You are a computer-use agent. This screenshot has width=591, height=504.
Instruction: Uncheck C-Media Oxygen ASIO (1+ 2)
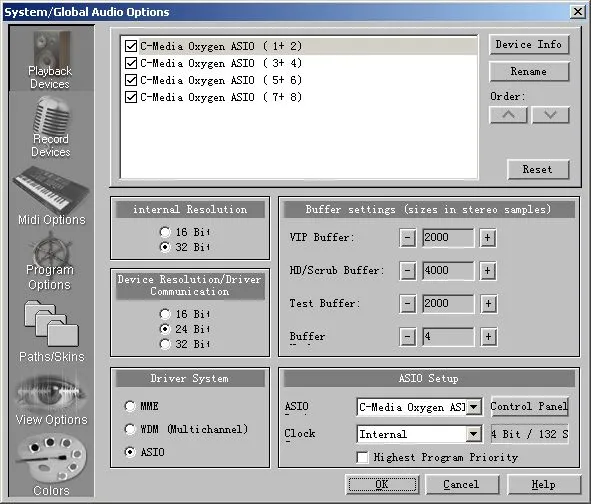pos(131,46)
